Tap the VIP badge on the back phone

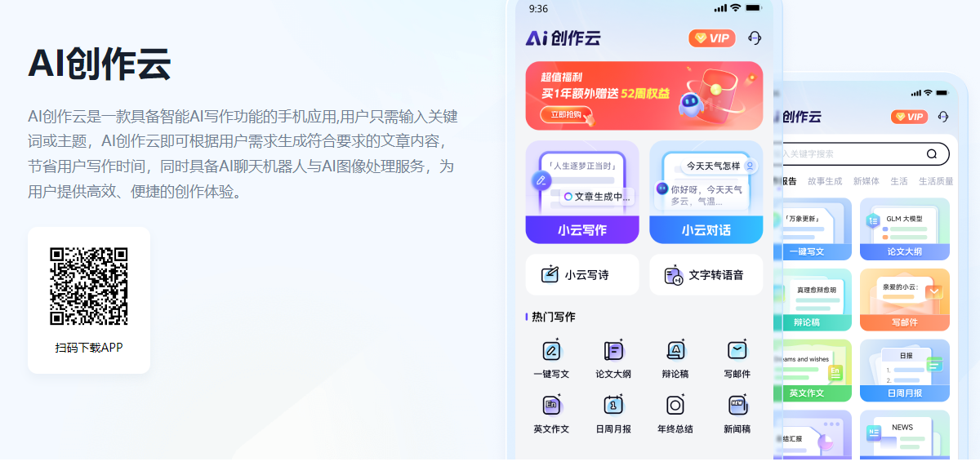[909, 117]
